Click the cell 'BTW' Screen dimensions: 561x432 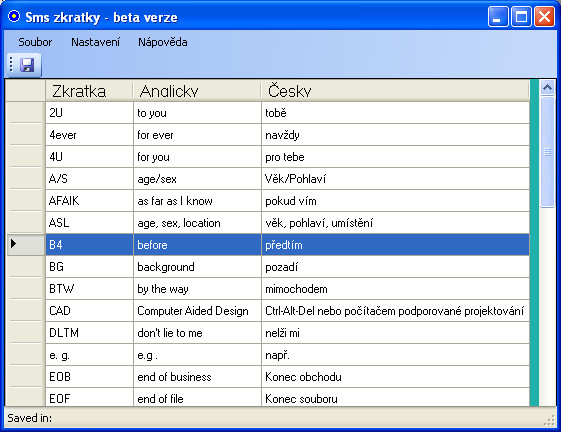[89, 289]
